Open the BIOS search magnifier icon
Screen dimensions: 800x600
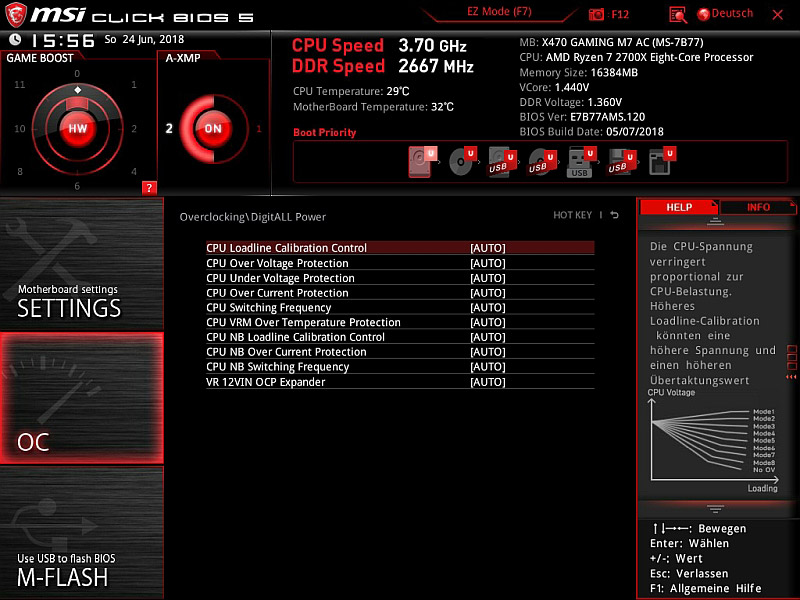coord(678,15)
